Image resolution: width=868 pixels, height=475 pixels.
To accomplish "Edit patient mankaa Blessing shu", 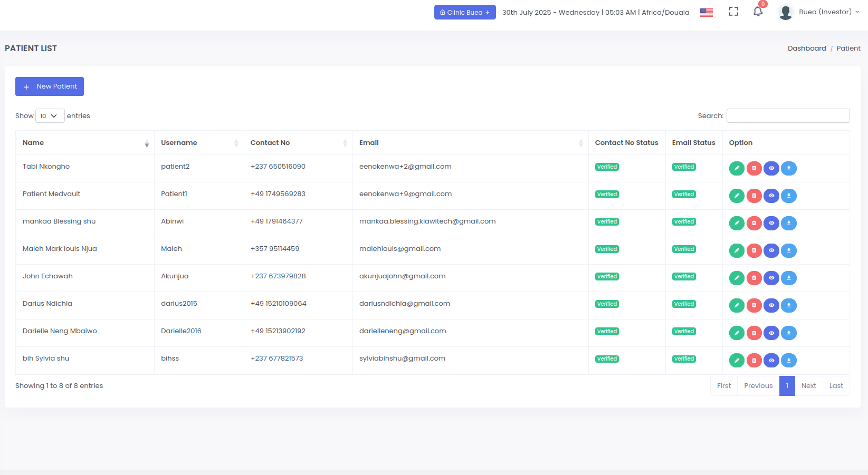I will coord(737,223).
